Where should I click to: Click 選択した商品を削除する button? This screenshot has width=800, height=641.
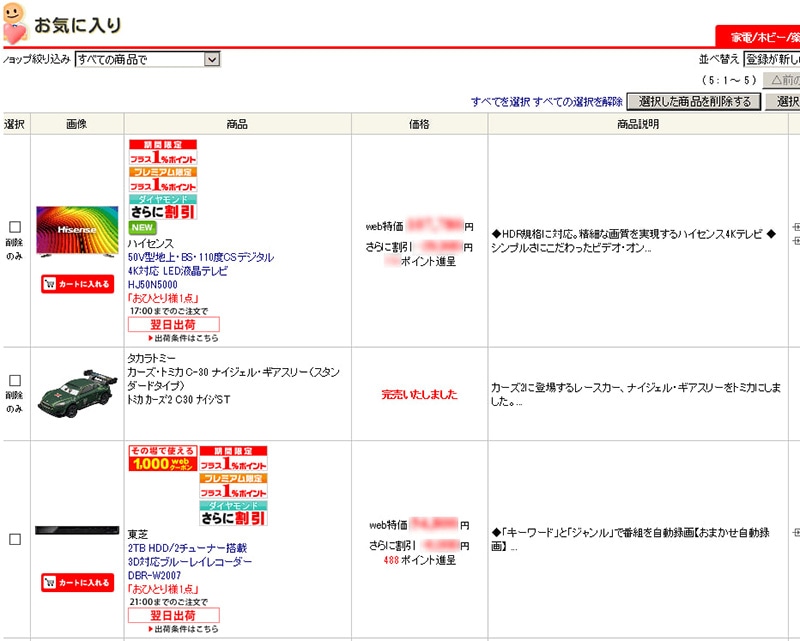[694, 102]
